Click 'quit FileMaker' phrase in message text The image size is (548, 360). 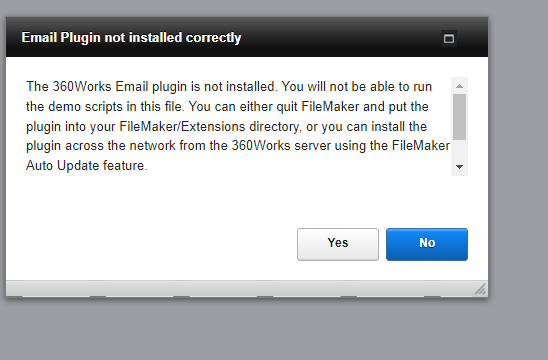pyautogui.click(x=318, y=106)
